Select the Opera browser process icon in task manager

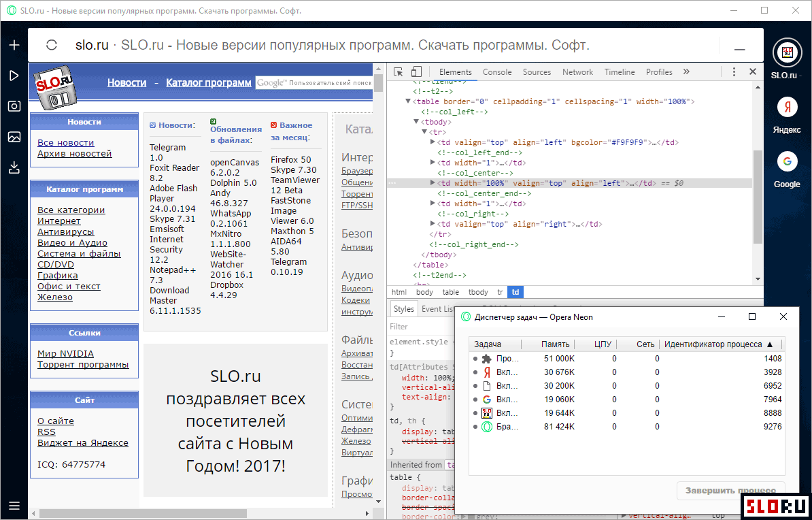click(x=486, y=427)
